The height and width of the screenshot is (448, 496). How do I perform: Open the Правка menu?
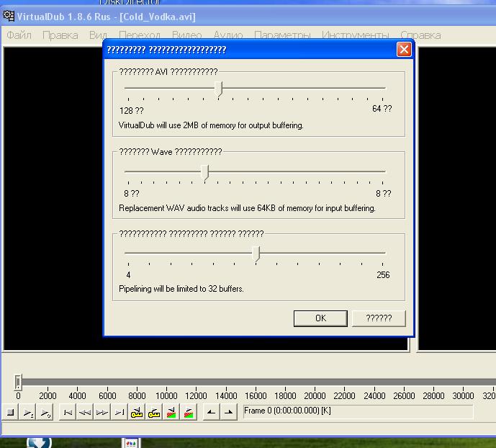pos(60,35)
